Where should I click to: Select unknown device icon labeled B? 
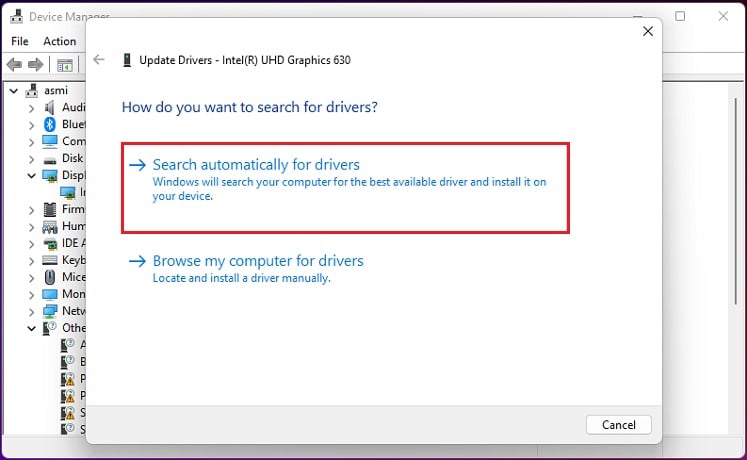pos(67,362)
